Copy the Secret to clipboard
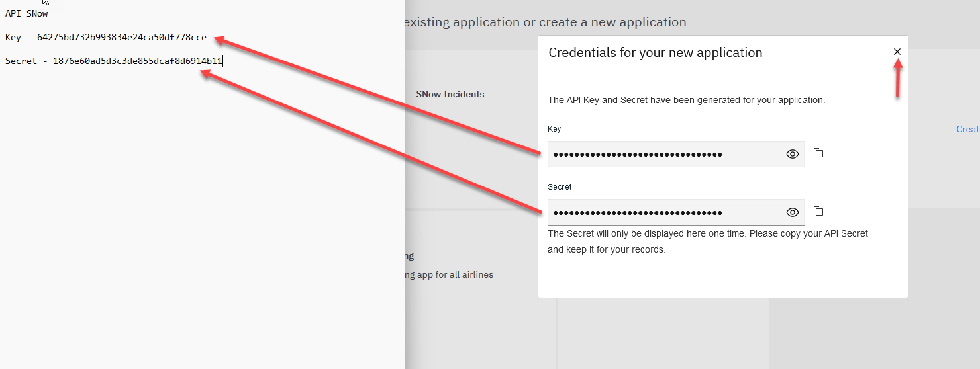This screenshot has width=980, height=369. pyautogui.click(x=818, y=212)
